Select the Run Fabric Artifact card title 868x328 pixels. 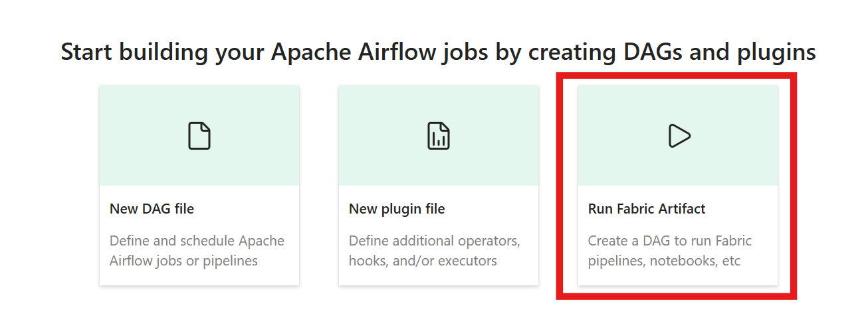click(647, 209)
